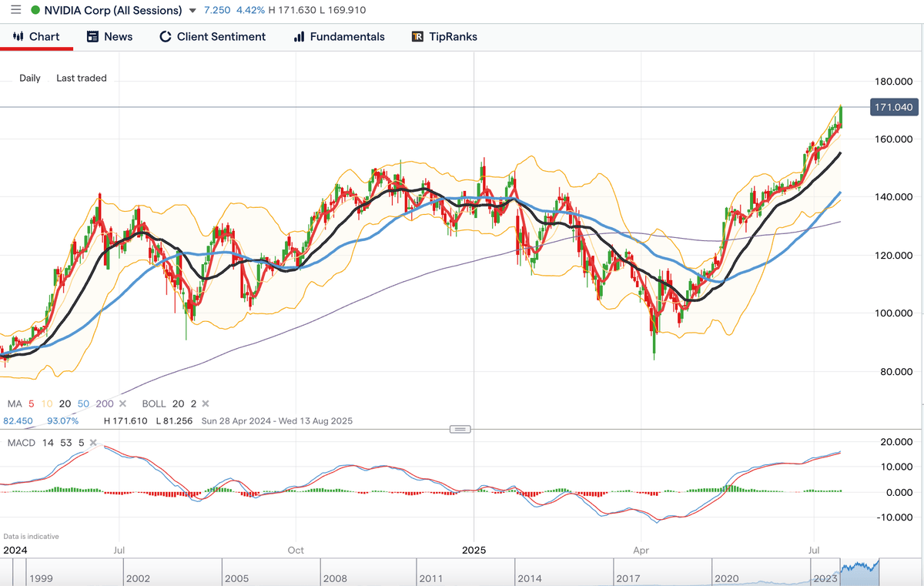
Task: Open the Fundamentals tab
Action: coord(340,36)
